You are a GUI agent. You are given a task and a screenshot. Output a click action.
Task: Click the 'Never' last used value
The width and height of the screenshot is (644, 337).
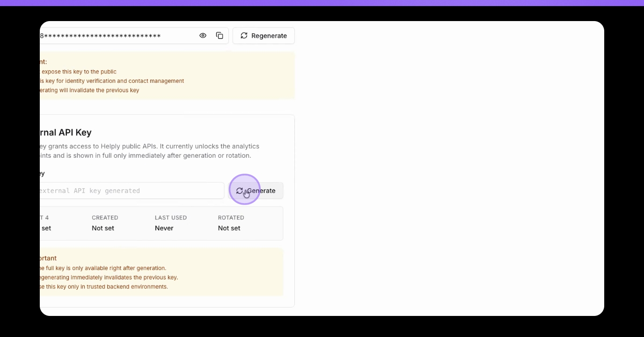click(164, 228)
